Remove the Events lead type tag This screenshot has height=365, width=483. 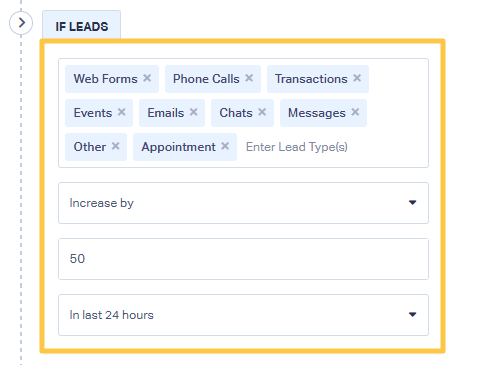(x=122, y=112)
